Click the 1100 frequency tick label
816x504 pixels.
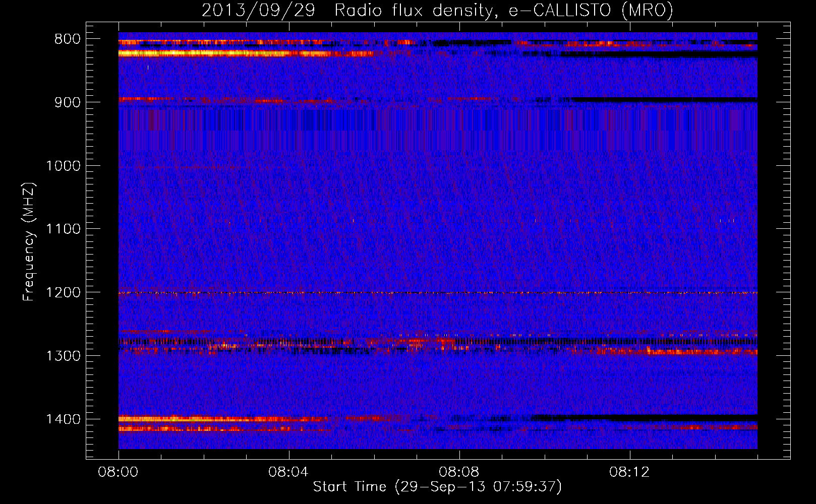tap(63, 229)
